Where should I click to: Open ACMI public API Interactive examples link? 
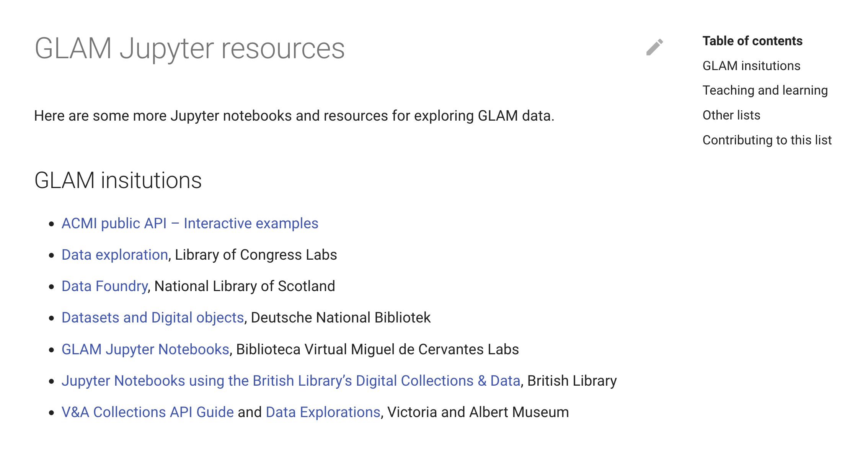click(x=190, y=223)
